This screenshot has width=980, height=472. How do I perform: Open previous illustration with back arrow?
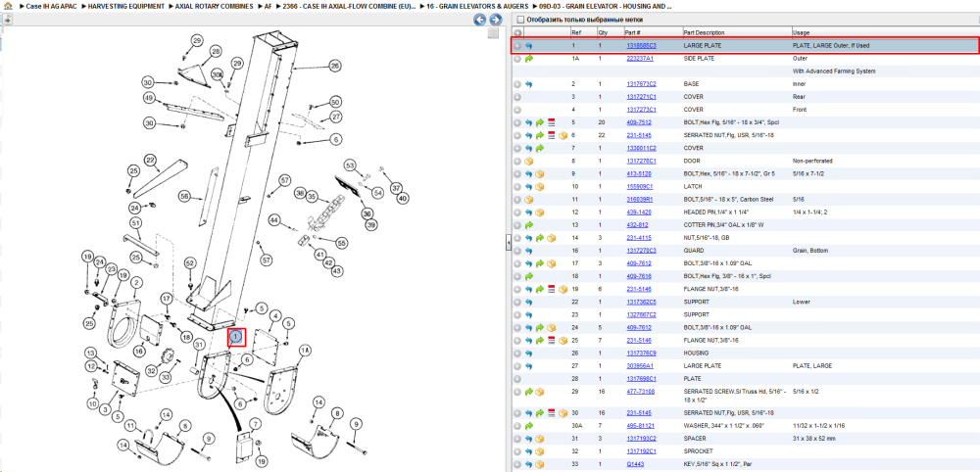click(479, 20)
